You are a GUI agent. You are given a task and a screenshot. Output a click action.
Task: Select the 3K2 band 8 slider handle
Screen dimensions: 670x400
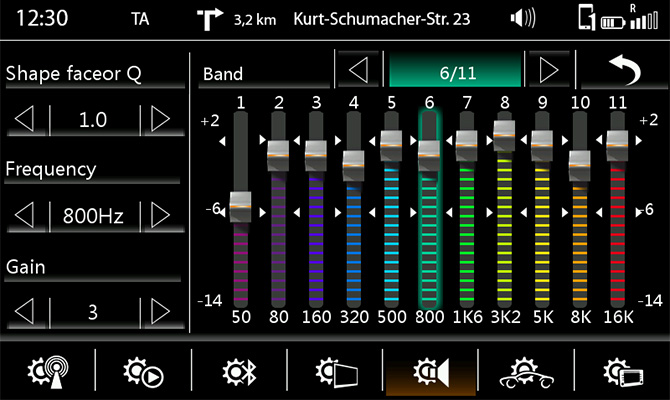click(x=504, y=136)
